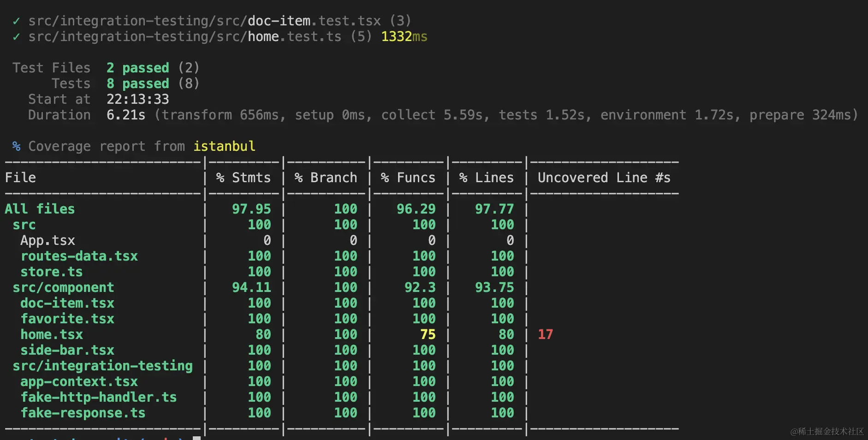Click the 'File' column header
The width and height of the screenshot is (868, 440).
(x=20, y=178)
